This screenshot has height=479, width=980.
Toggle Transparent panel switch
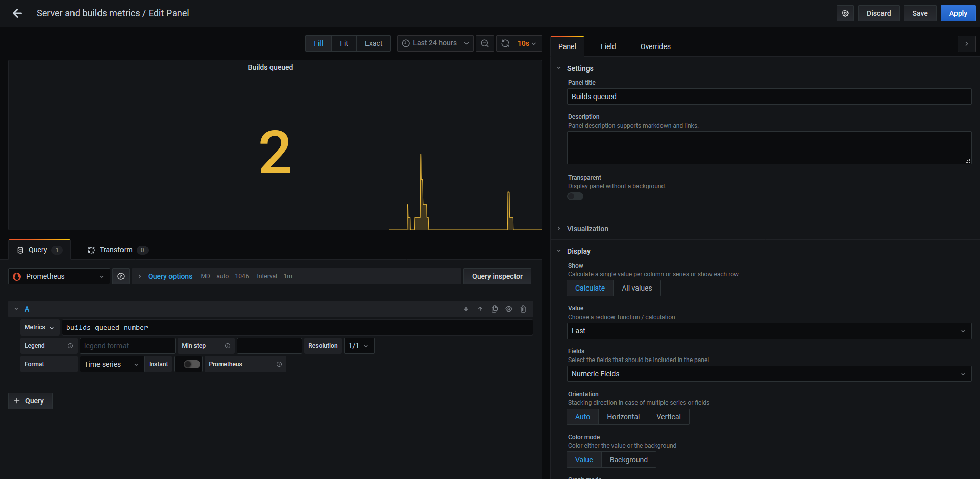point(575,196)
